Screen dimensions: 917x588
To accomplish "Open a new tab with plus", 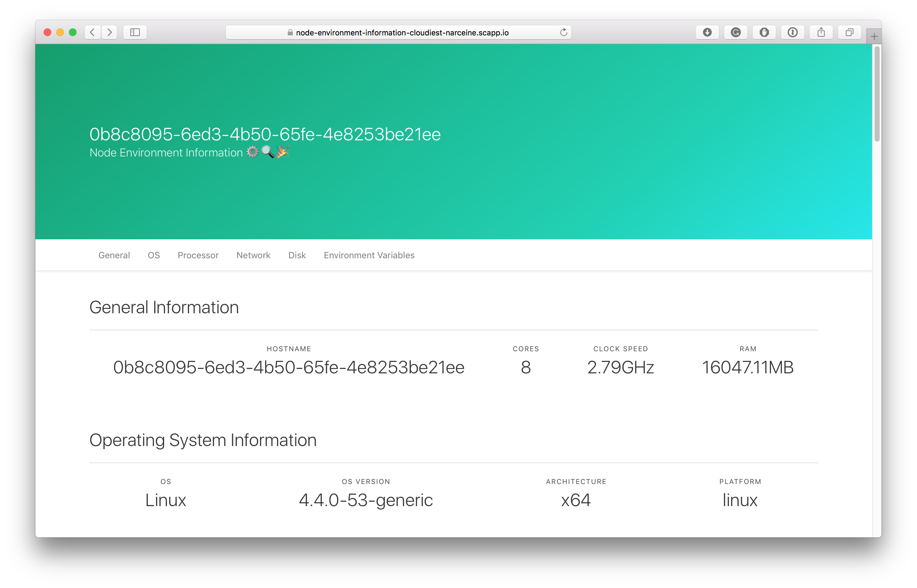I will click(874, 37).
